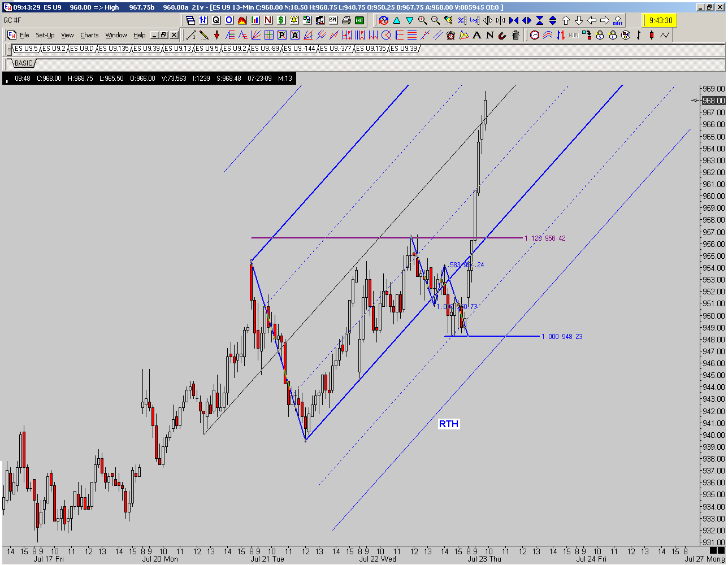Switch to candlestick chart style
This screenshot has width=728, height=565.
tap(652, 35)
